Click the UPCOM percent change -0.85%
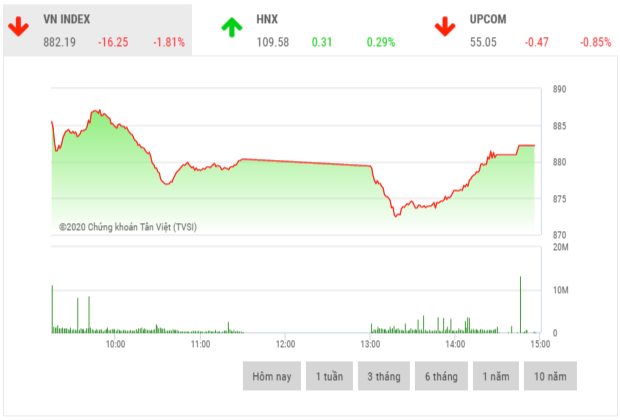 (596, 42)
